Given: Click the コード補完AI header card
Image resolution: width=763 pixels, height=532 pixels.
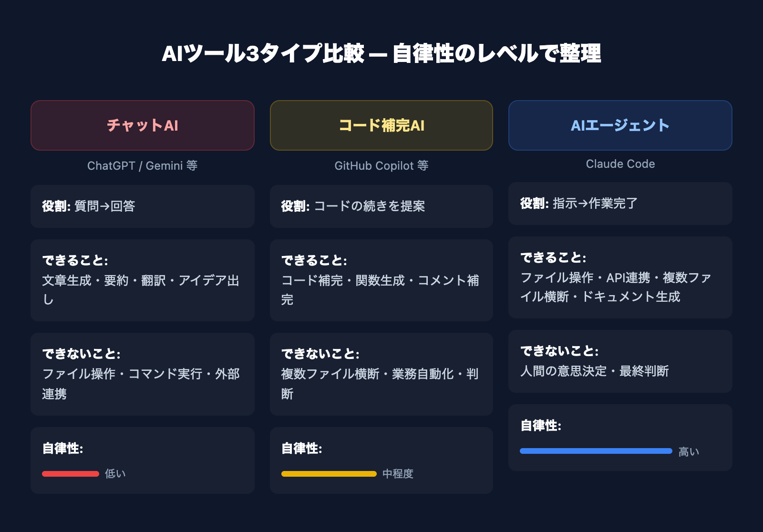Looking at the screenshot, I should (381, 125).
